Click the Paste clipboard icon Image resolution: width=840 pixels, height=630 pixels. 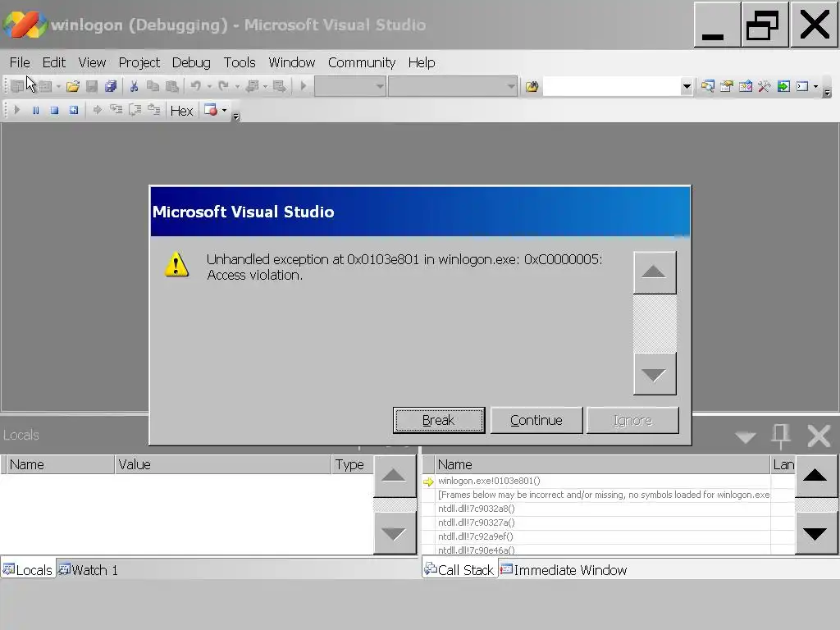coord(172,86)
